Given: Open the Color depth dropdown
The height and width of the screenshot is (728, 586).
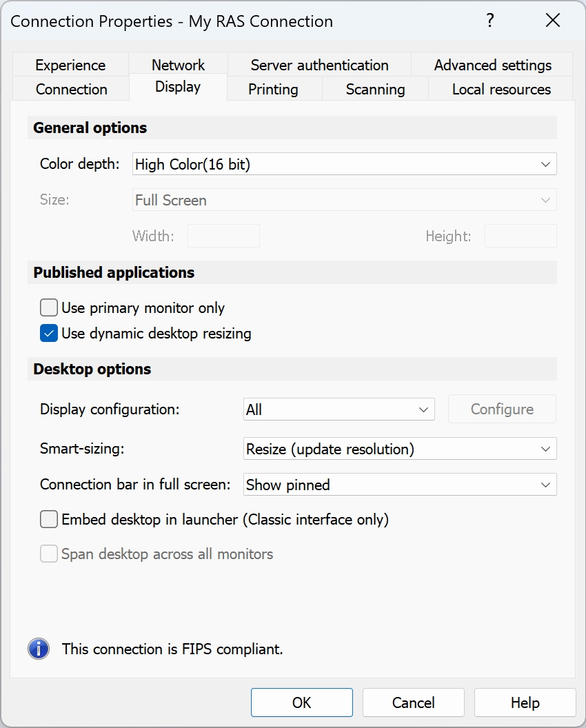Looking at the screenshot, I should tap(344, 164).
